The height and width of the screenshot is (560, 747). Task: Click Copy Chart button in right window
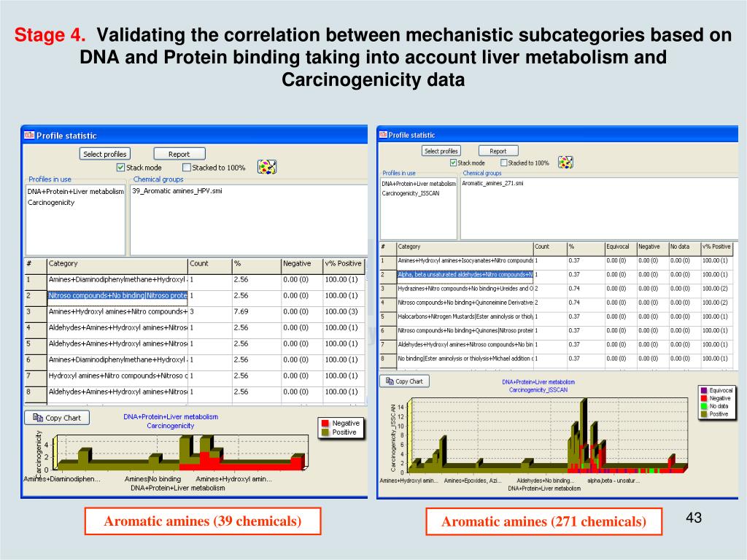(x=404, y=381)
